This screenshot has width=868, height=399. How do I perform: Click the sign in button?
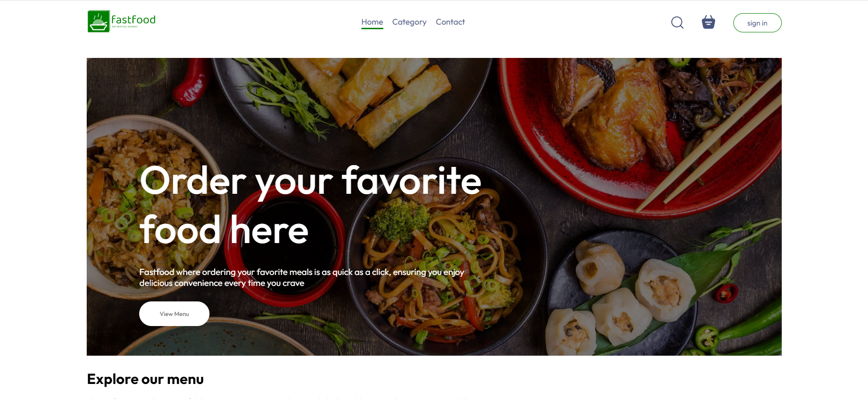pos(757,23)
